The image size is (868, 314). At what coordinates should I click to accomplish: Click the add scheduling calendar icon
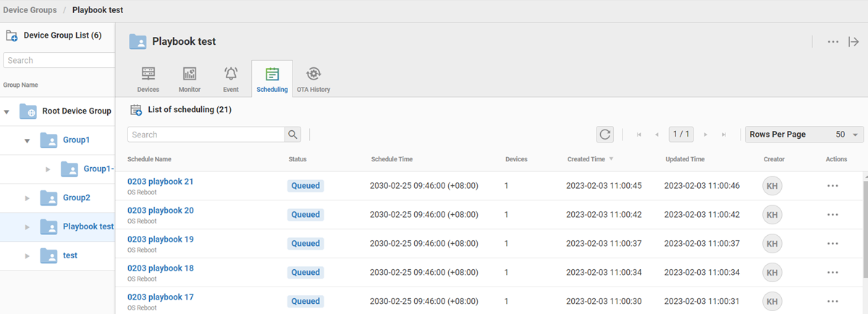click(135, 110)
